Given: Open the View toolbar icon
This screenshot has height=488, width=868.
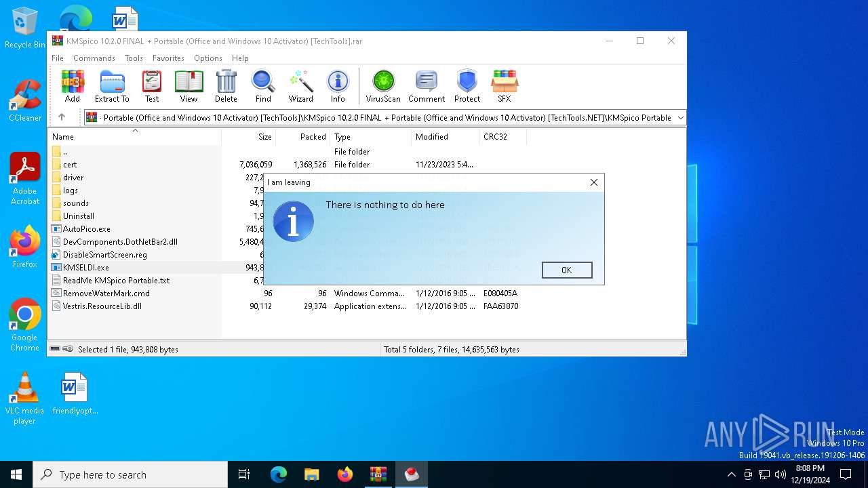Looking at the screenshot, I should 189,86.
